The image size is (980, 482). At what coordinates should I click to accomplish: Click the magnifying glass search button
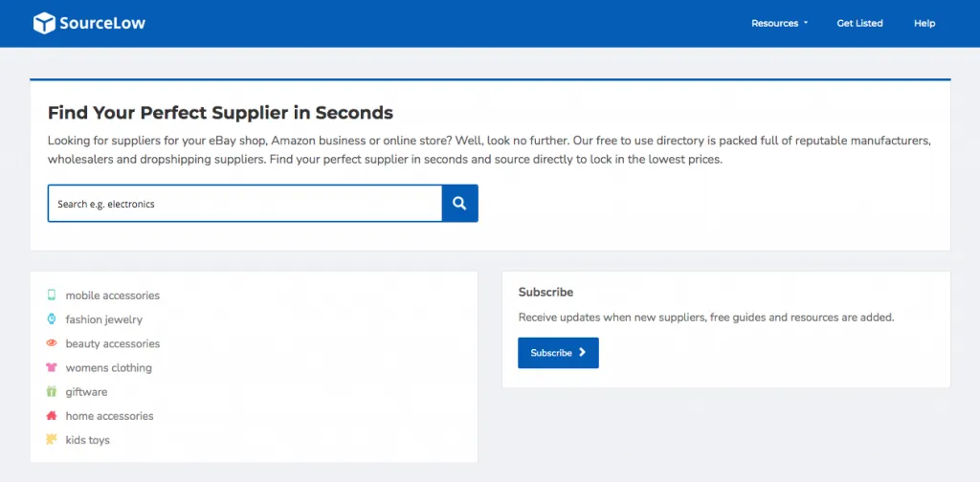pos(459,204)
